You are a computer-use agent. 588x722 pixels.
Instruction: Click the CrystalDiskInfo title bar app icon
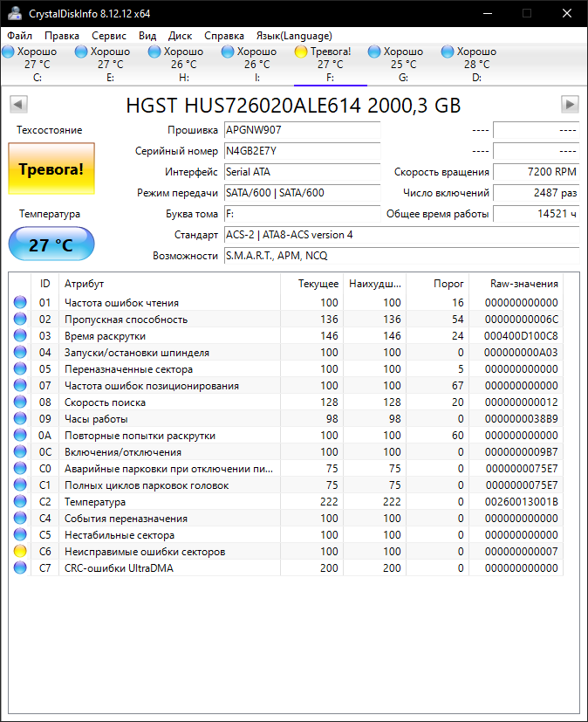pos(15,13)
